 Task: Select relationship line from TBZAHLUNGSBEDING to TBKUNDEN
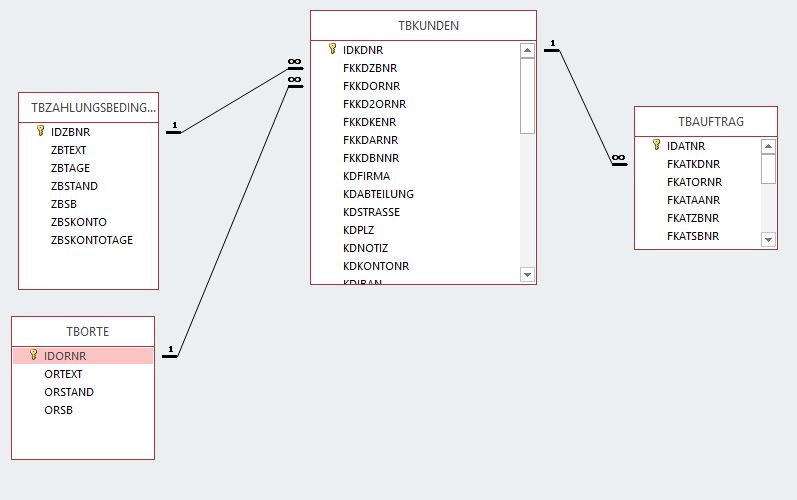[235, 101]
